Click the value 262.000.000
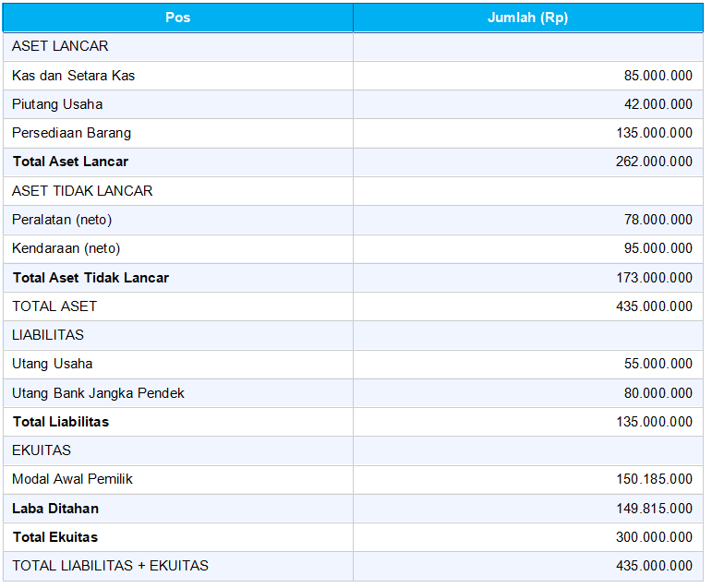The image size is (712, 588). (655, 162)
